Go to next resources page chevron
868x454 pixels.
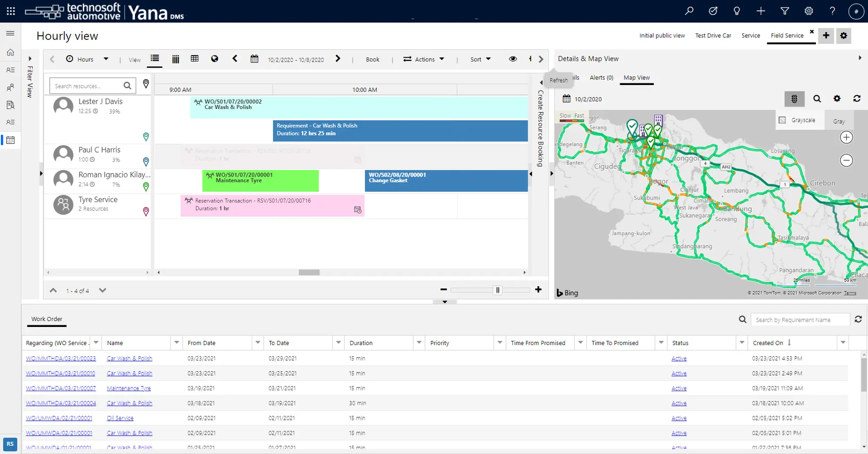pos(102,291)
